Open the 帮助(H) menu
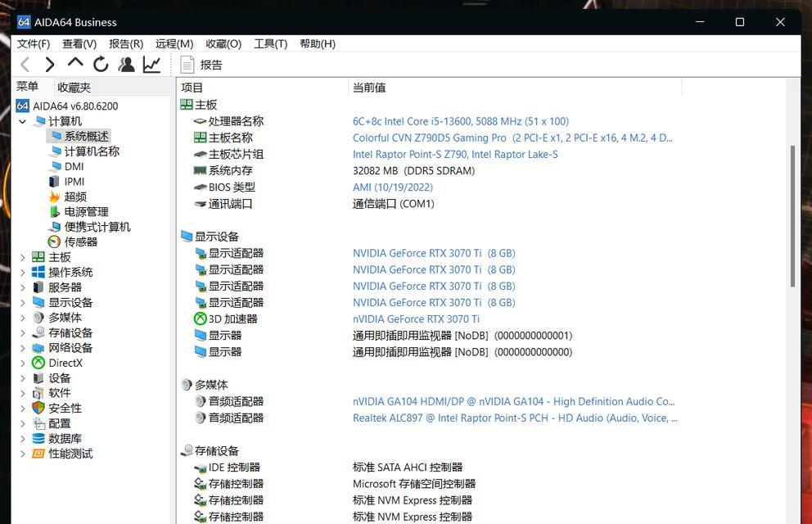 click(318, 44)
